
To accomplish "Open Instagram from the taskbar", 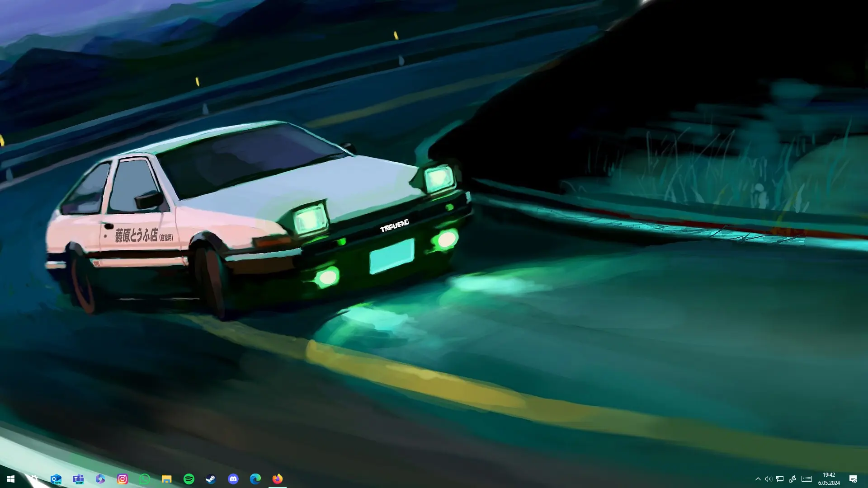I will tap(122, 479).
